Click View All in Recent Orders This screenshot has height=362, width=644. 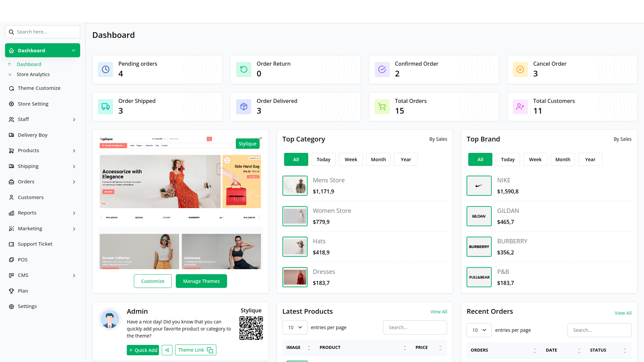coord(623,313)
